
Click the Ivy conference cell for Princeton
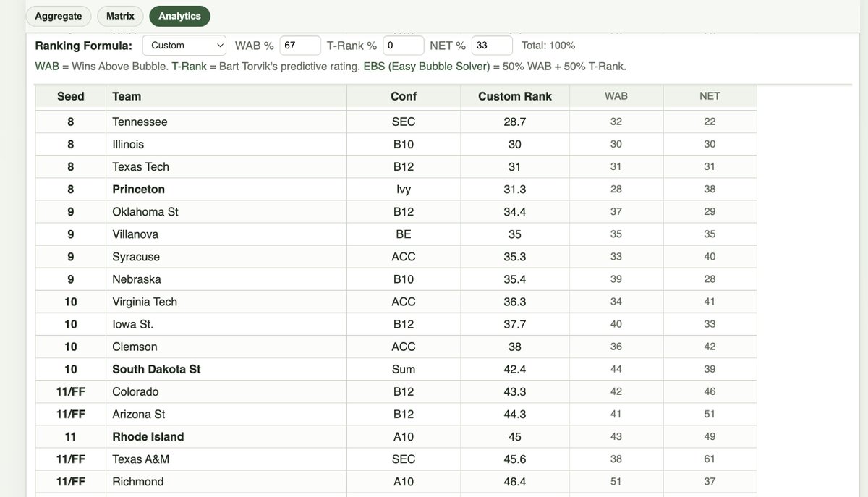(404, 189)
